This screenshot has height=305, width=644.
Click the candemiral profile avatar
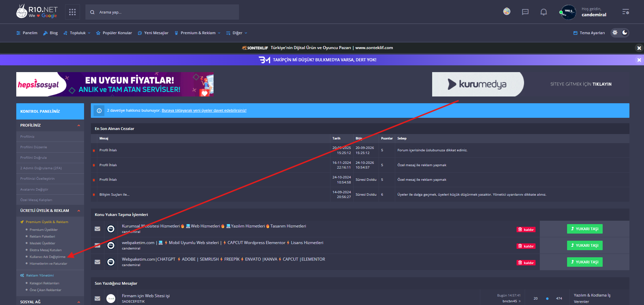tap(568, 12)
